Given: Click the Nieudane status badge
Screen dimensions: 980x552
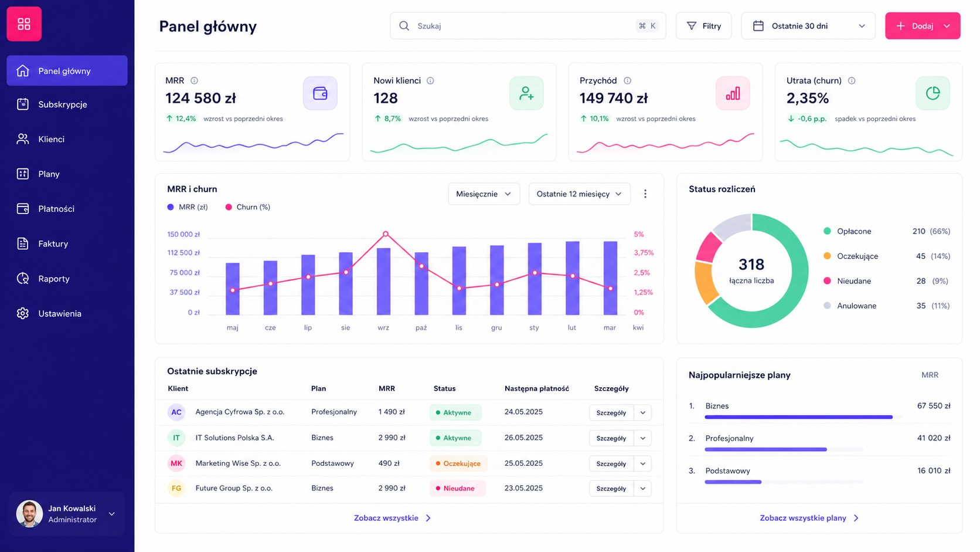Looking at the screenshot, I should 458,488.
